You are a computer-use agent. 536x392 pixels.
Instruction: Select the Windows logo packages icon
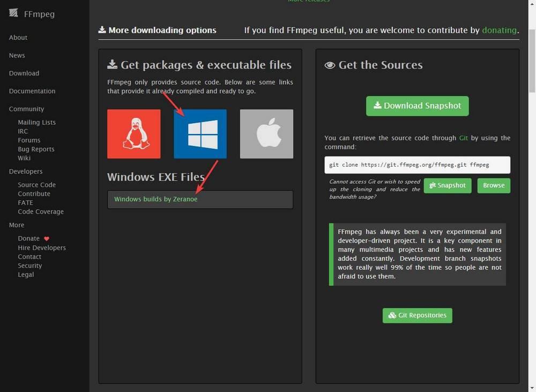pos(200,134)
